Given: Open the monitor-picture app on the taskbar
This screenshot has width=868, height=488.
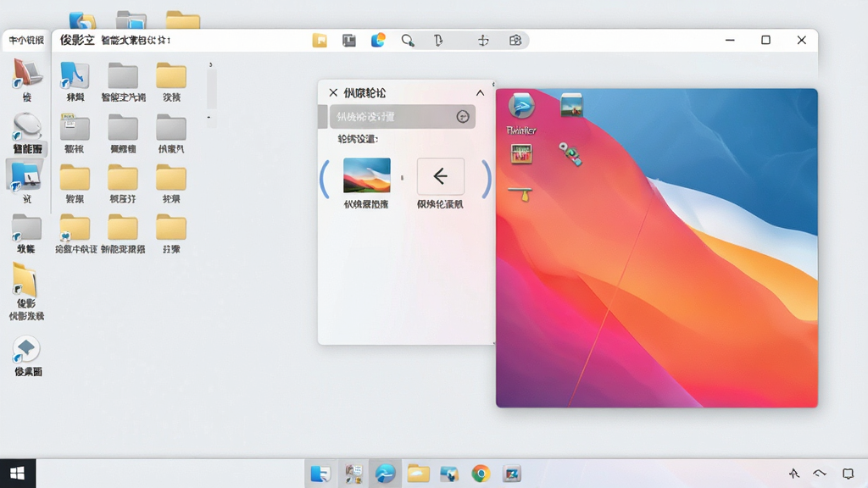Looking at the screenshot, I should [x=449, y=474].
